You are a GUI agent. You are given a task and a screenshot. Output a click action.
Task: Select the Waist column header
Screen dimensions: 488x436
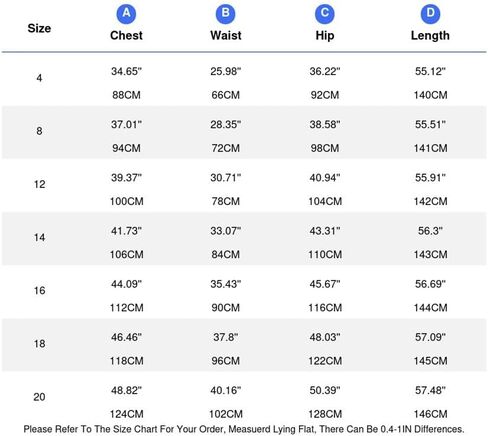[x=226, y=35]
